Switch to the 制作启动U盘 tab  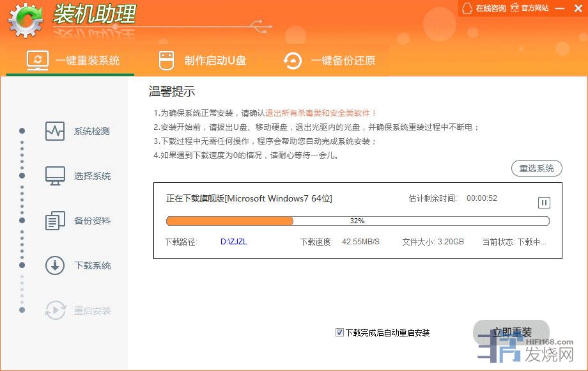[202, 61]
